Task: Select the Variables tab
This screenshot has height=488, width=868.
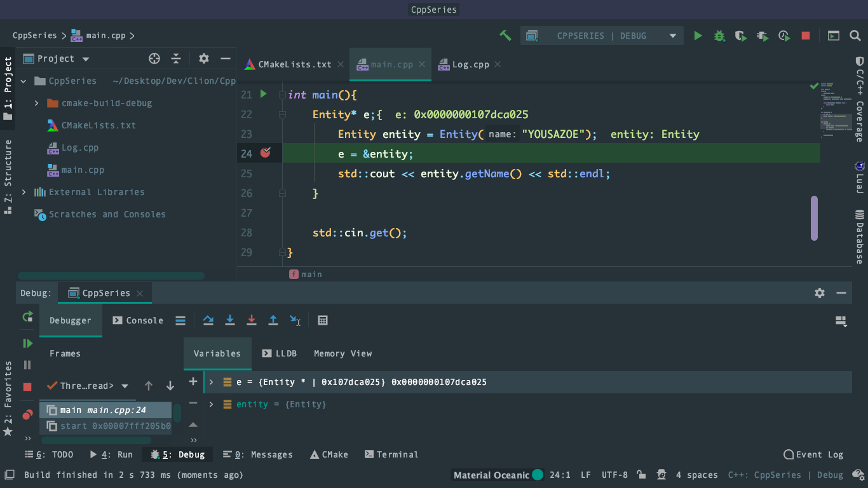Action: click(x=217, y=353)
